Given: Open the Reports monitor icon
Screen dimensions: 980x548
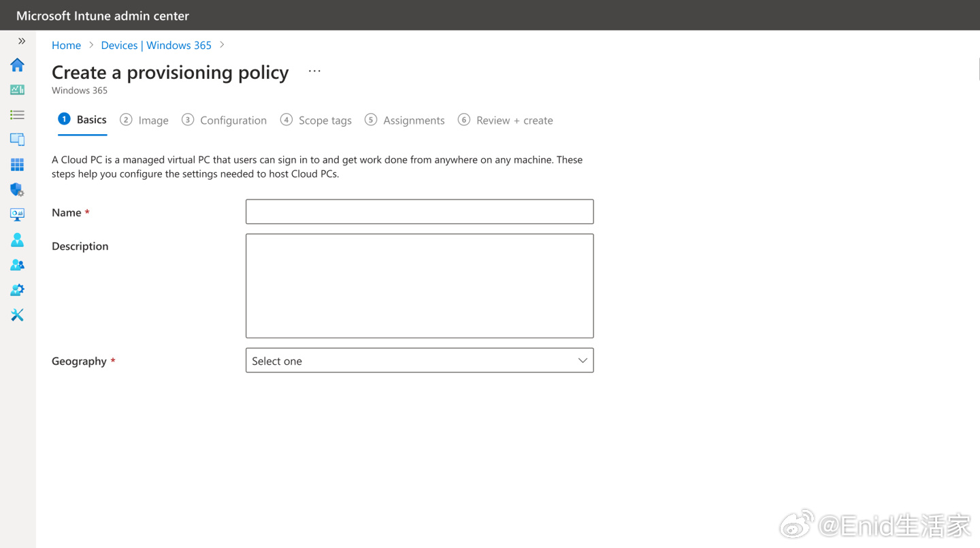Looking at the screenshot, I should (x=17, y=214).
